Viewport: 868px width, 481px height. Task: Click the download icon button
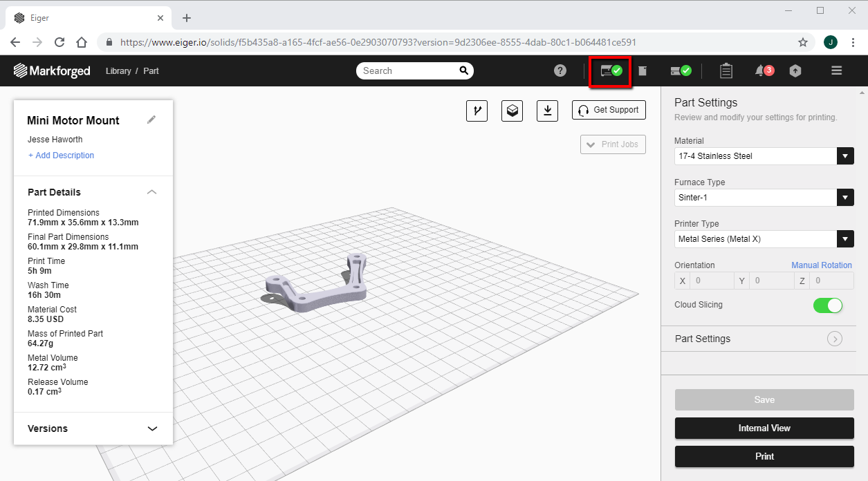click(x=547, y=111)
